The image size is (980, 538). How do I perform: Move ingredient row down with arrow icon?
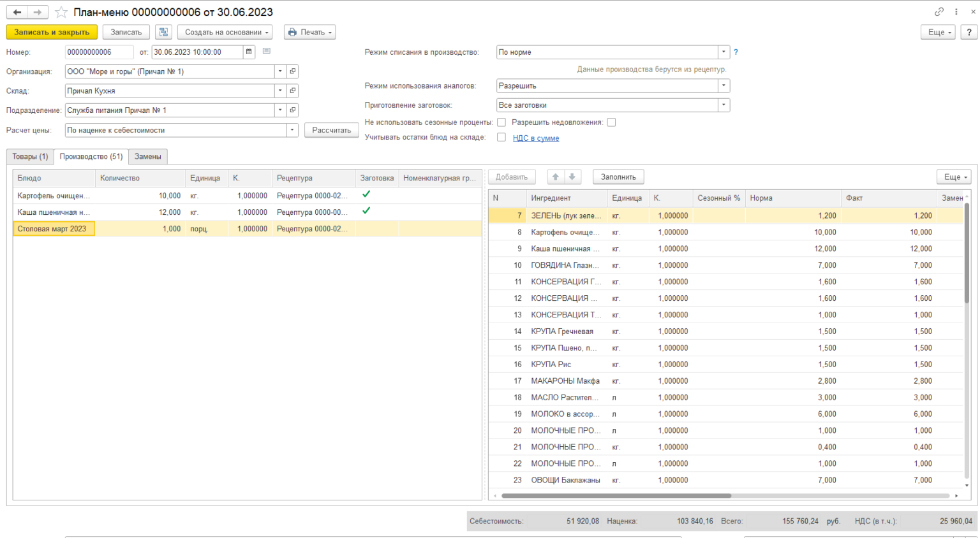tap(572, 177)
